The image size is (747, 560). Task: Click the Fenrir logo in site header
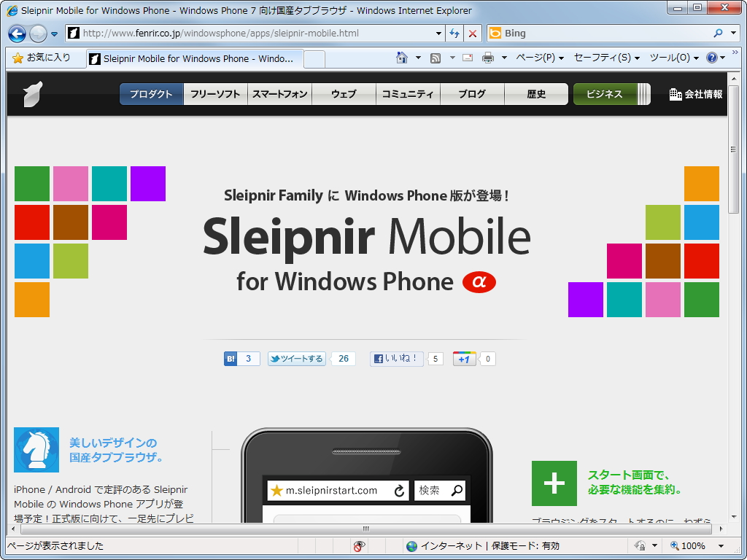coord(33,94)
